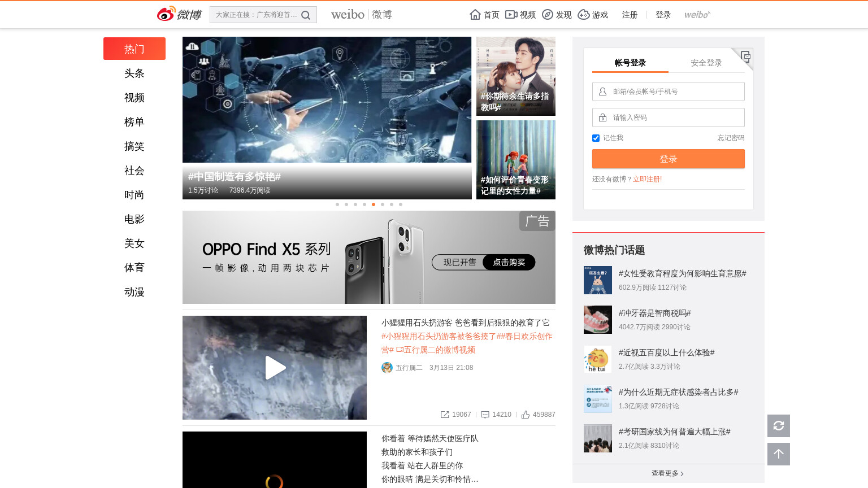This screenshot has height=488, width=868.
Task: Open the 时尚 category
Action: [x=134, y=195]
